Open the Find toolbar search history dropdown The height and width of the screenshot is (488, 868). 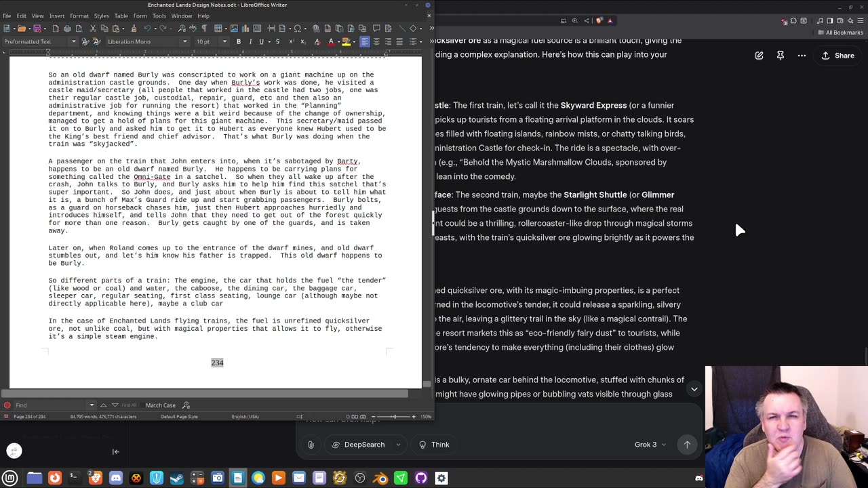[92, 405]
